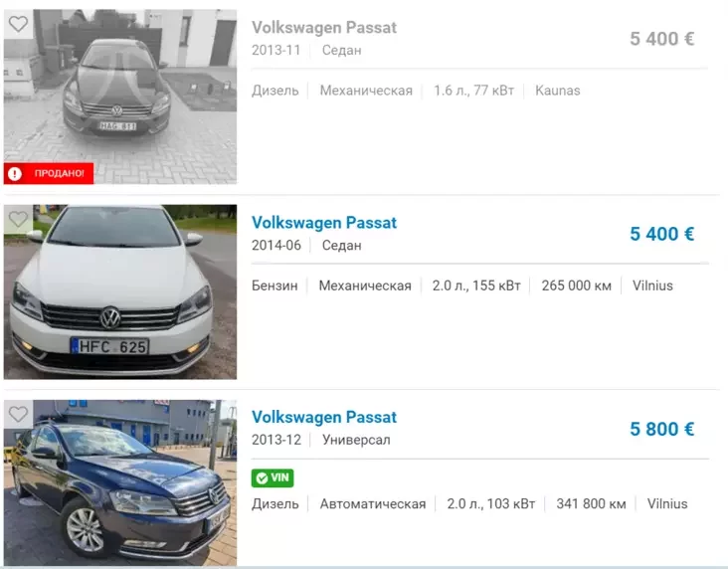This screenshot has height=569, width=728.
Task: Click the 341 800 км mileage text
Action: pos(591,504)
